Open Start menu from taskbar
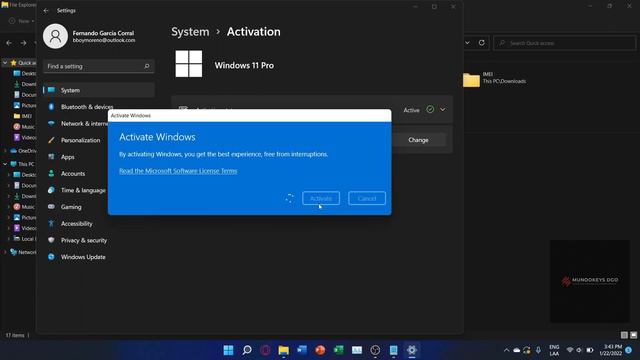Image resolution: width=640 pixels, height=360 pixels. click(229, 350)
